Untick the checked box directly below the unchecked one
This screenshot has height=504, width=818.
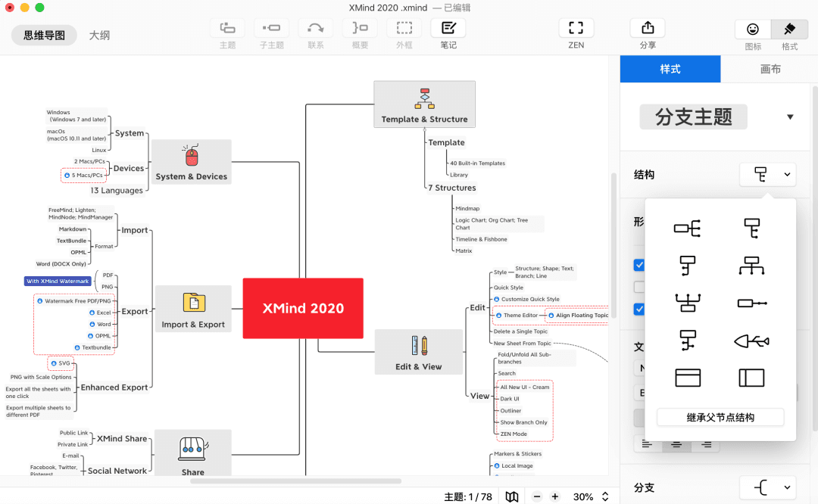click(x=639, y=309)
